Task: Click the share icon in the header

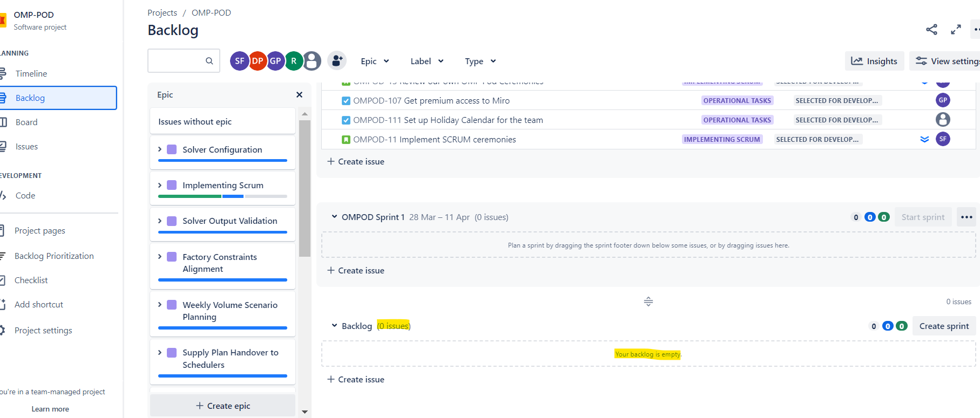Action: pyautogui.click(x=931, y=30)
